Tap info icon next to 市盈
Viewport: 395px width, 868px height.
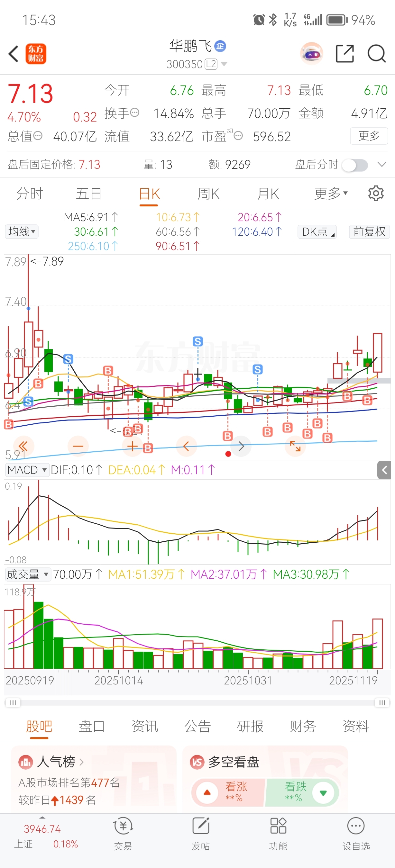(238, 136)
